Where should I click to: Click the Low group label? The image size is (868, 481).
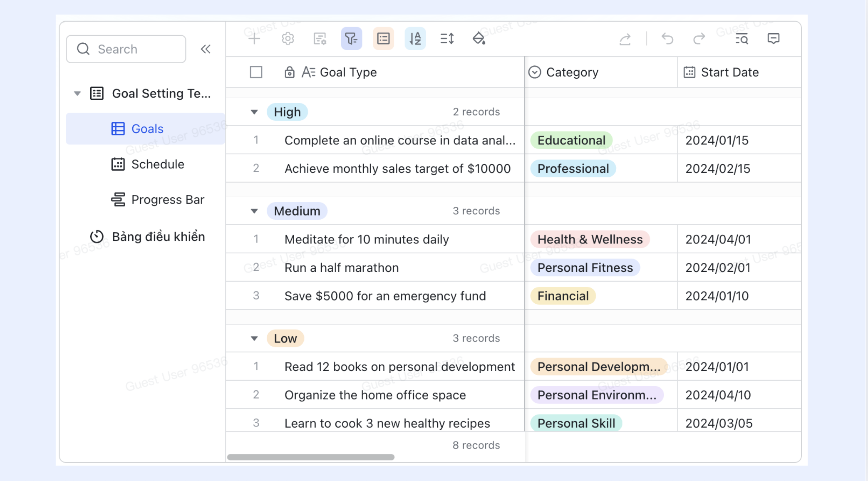pyautogui.click(x=285, y=338)
